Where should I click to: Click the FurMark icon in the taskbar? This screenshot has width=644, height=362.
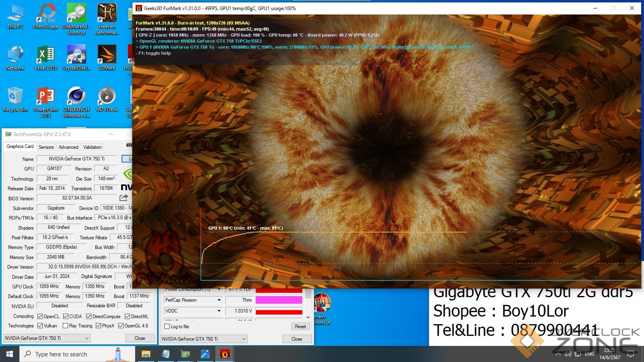click(225, 354)
